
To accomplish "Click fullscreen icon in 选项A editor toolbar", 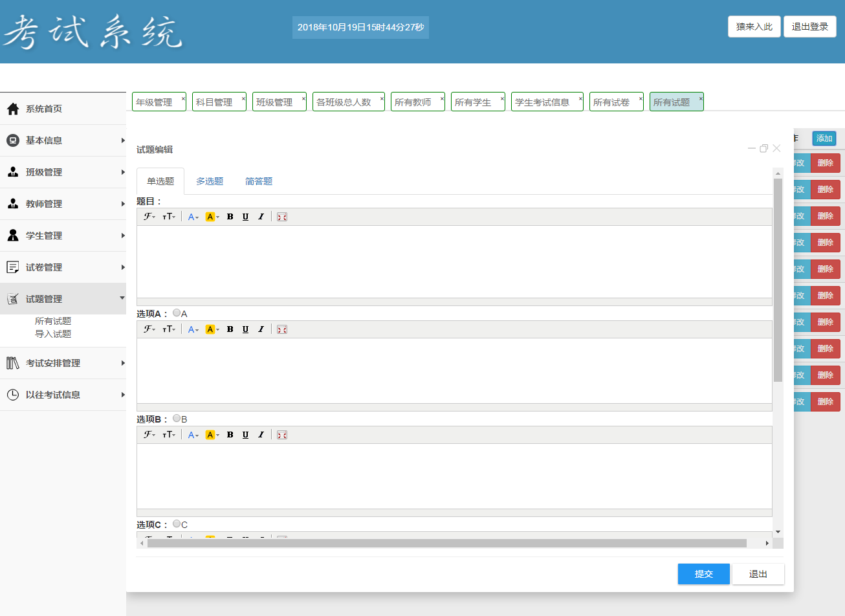I will pos(282,329).
